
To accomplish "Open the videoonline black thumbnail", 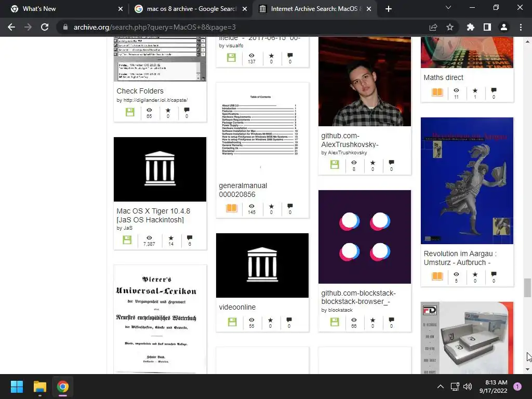I will click(x=262, y=265).
